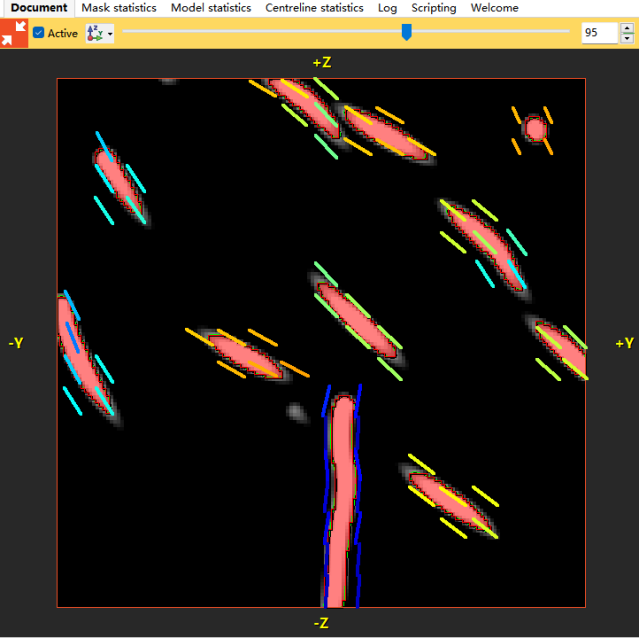Switch to the Log tab
The height and width of the screenshot is (638, 640).
pyautogui.click(x=387, y=8)
